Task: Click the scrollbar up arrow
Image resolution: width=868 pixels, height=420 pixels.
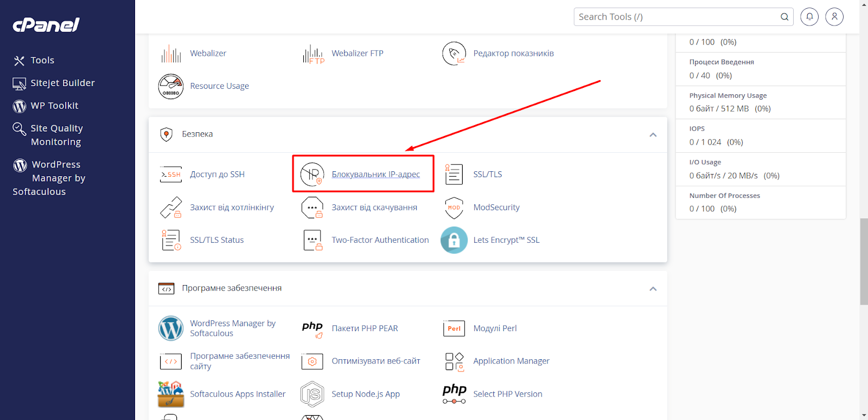Action: point(864,3)
